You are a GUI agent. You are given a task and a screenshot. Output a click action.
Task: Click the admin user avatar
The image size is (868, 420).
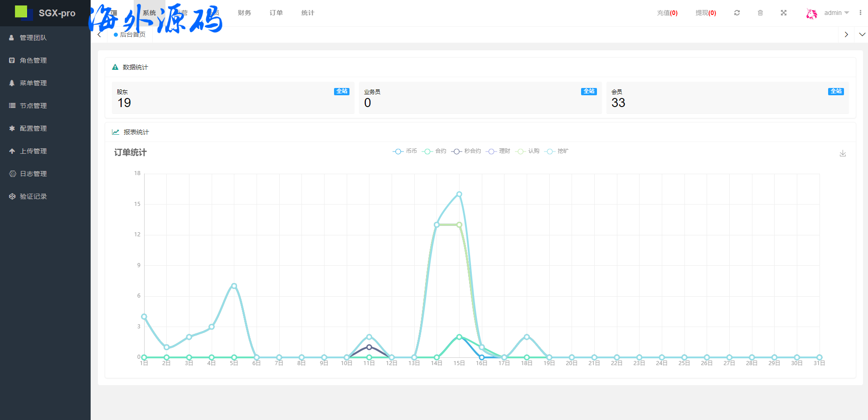click(811, 14)
